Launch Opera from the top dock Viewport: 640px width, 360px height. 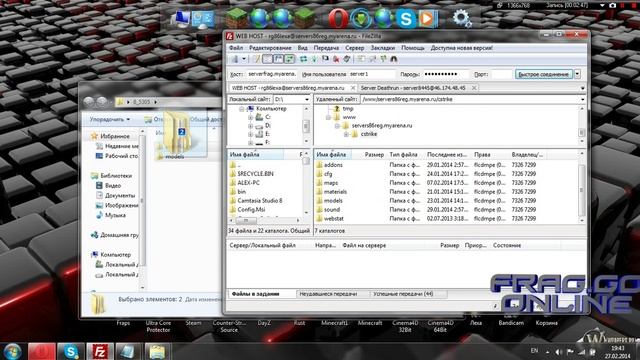[x=338, y=18]
